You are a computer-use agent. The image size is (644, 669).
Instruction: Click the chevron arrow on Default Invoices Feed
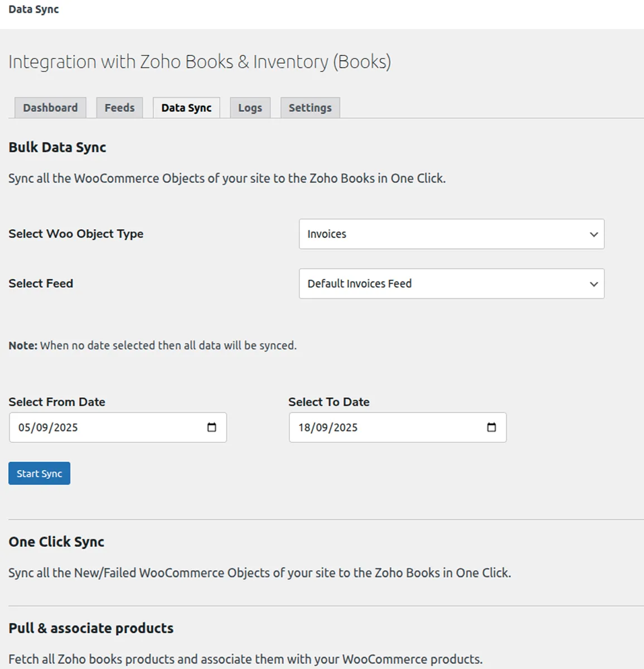click(x=594, y=284)
